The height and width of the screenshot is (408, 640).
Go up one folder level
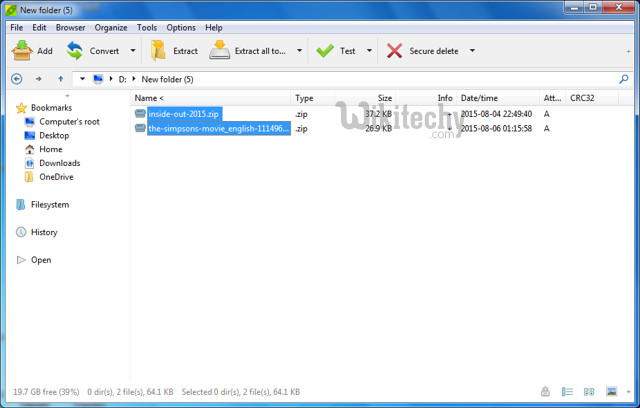(61, 79)
